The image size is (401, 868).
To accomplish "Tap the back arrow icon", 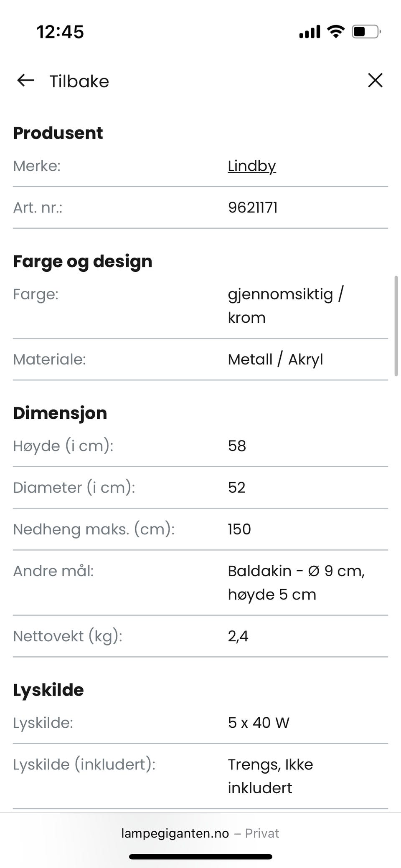I will (x=25, y=80).
